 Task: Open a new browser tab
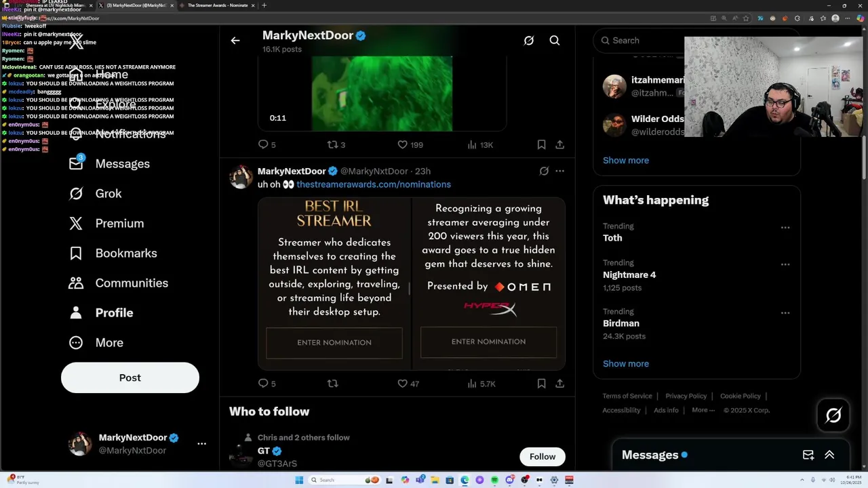[x=264, y=5]
